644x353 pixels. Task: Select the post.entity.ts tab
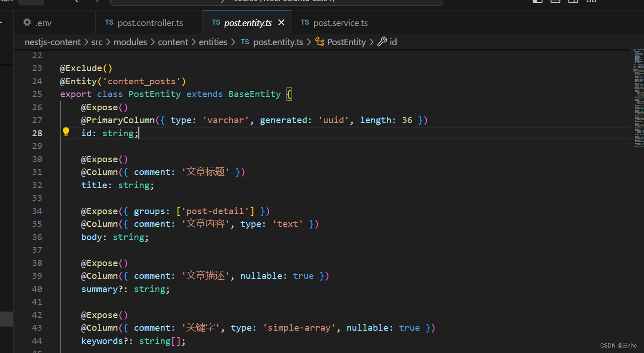[248, 22]
